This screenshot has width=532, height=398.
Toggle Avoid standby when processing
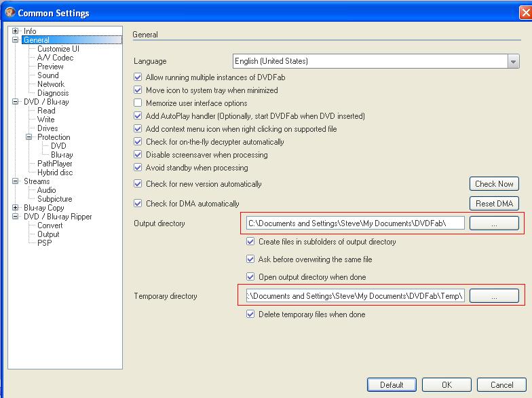138,167
